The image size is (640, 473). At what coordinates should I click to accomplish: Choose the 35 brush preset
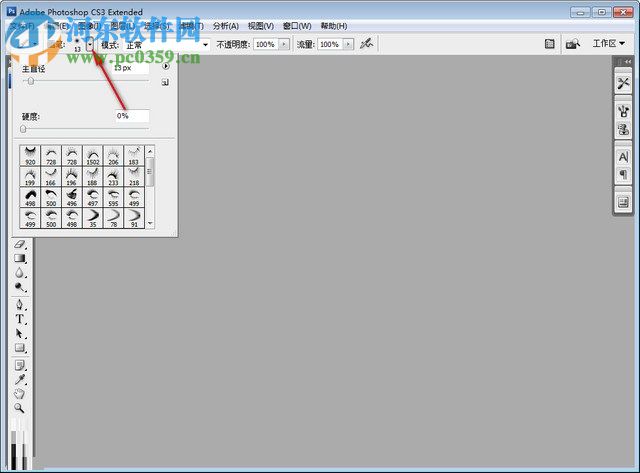[x=93, y=218]
